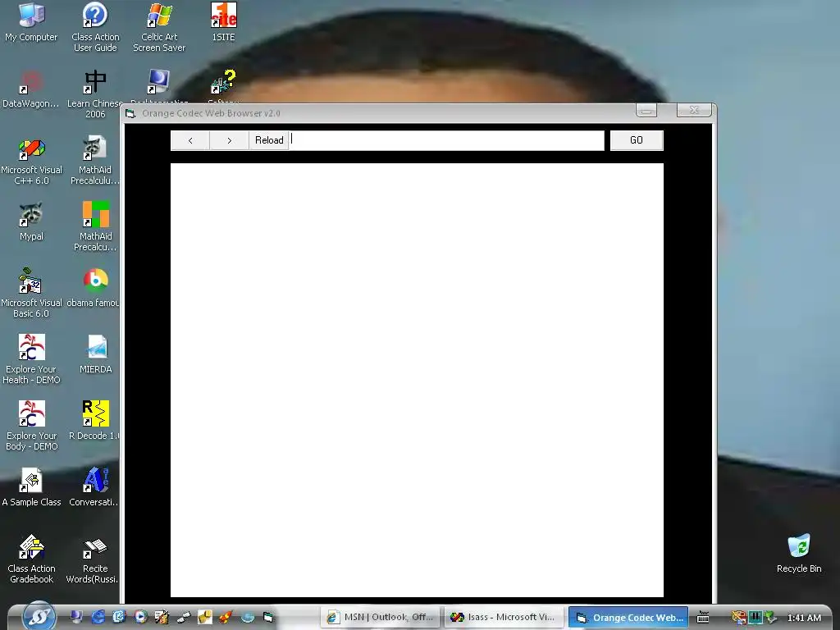
Task: Select the Class Action Gradebook icon
Action: click(31, 558)
